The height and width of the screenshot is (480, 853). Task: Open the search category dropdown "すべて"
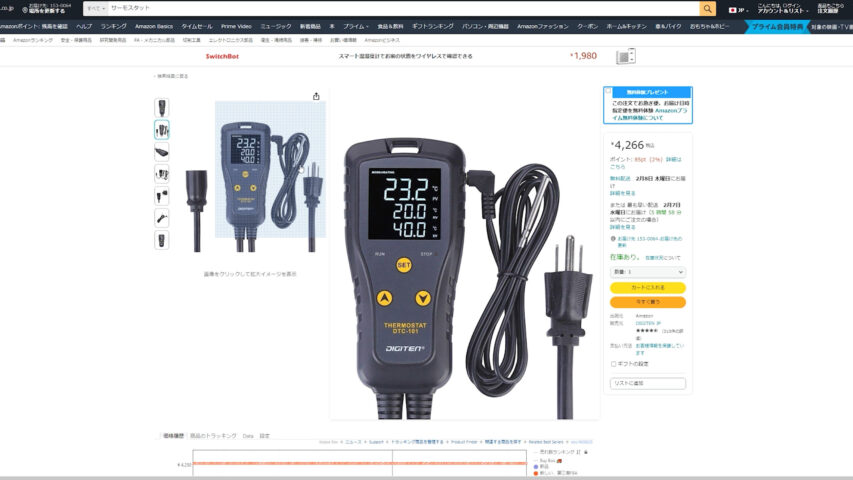[x=96, y=8]
